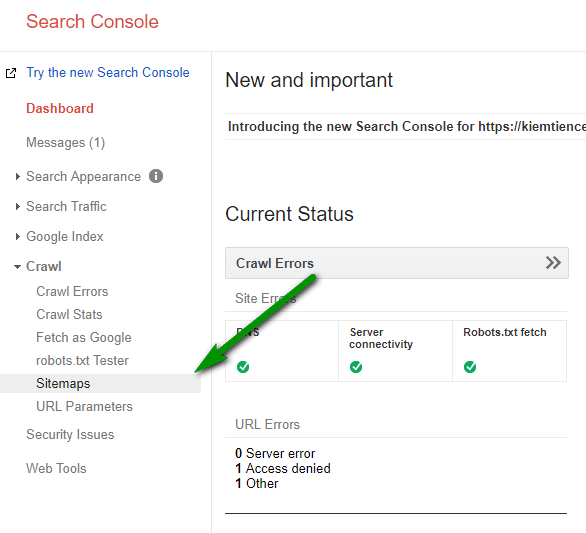Select the Crawl menu heading

tap(44, 266)
